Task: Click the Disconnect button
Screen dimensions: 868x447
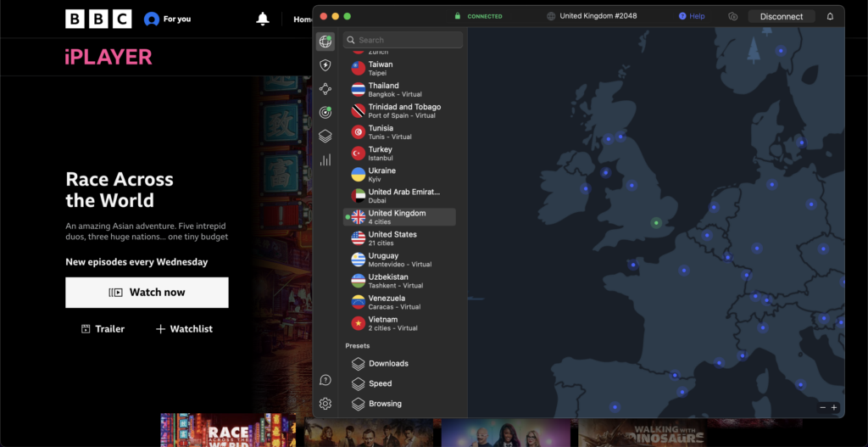Action: [x=781, y=17]
